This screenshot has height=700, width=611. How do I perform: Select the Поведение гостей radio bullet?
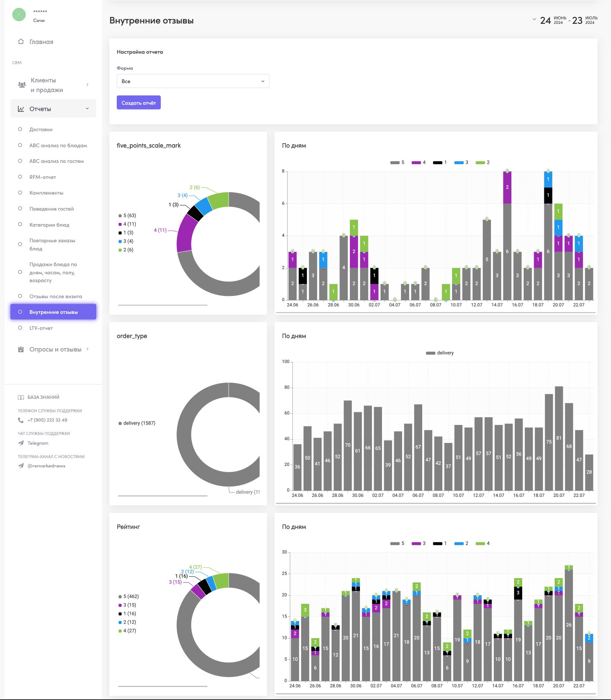pos(20,208)
